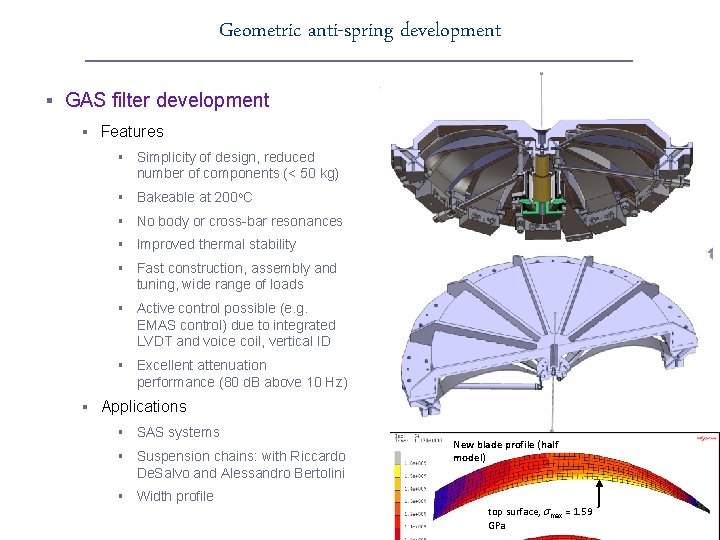This screenshot has width=720, height=540.
Task: Select 'Fast construction, assembly and' bullet
Action: 236,268
